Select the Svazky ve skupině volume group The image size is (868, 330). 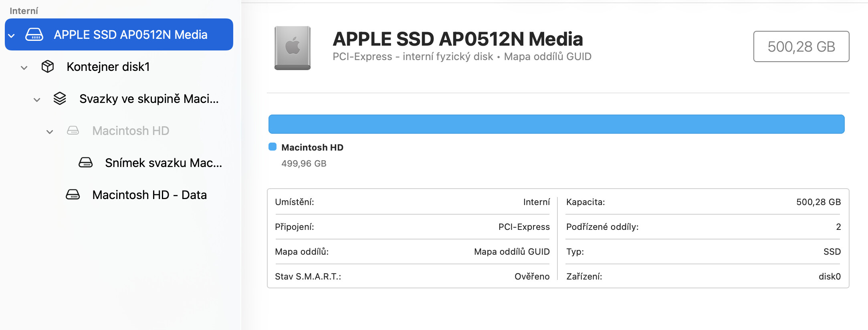pyautogui.click(x=149, y=99)
